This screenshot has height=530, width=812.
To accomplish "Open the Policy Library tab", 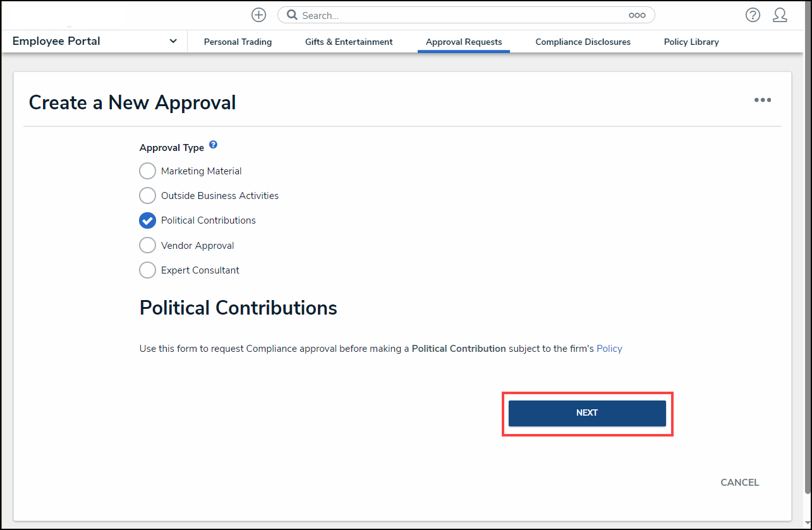I will pos(691,42).
